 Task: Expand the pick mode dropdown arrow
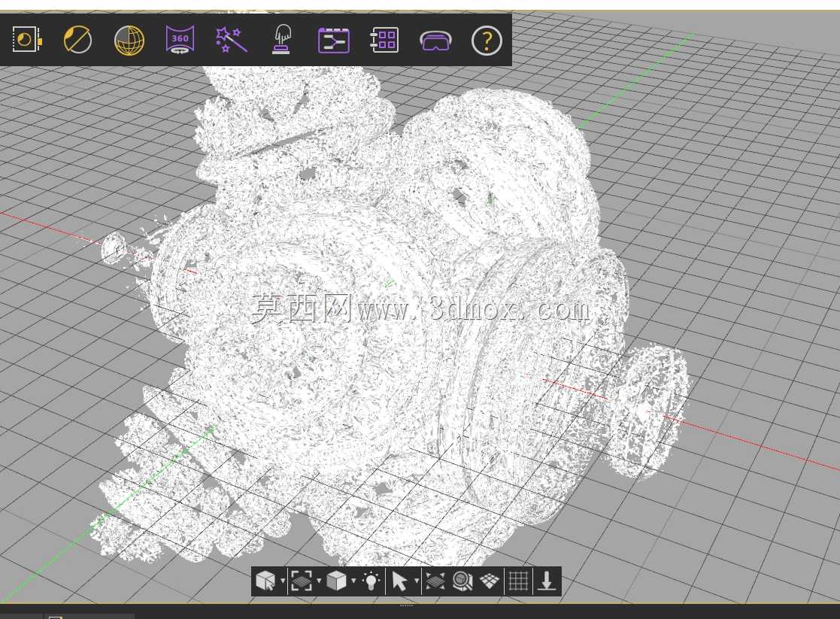pyautogui.click(x=282, y=581)
